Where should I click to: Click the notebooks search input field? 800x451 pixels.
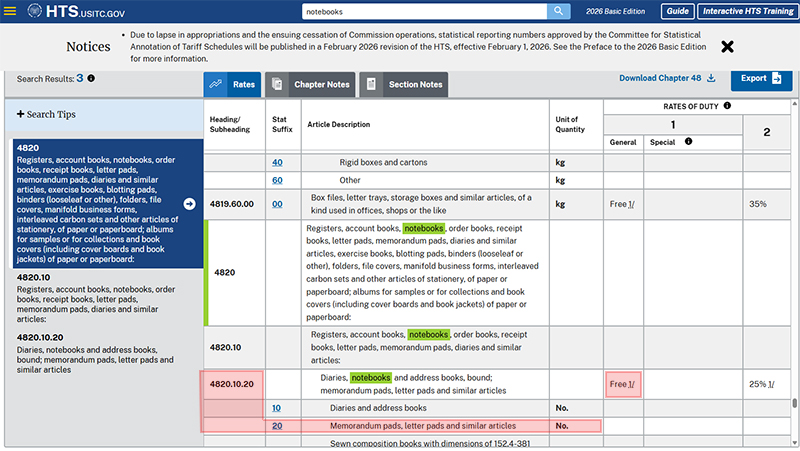pyautogui.click(x=424, y=11)
